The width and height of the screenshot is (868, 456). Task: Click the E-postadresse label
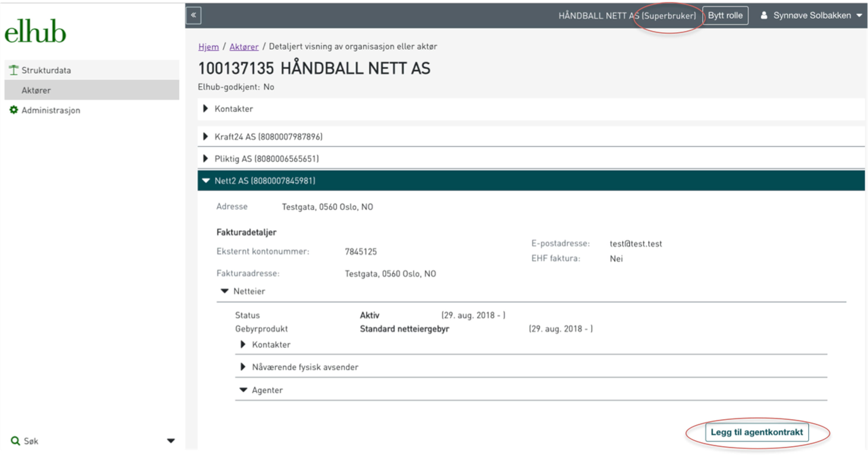click(560, 244)
